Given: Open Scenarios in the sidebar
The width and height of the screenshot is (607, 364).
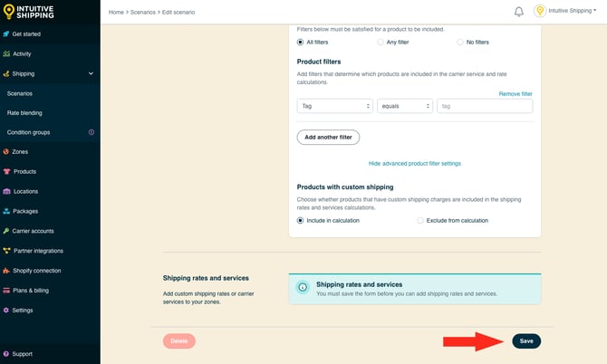Looking at the screenshot, I should point(20,93).
